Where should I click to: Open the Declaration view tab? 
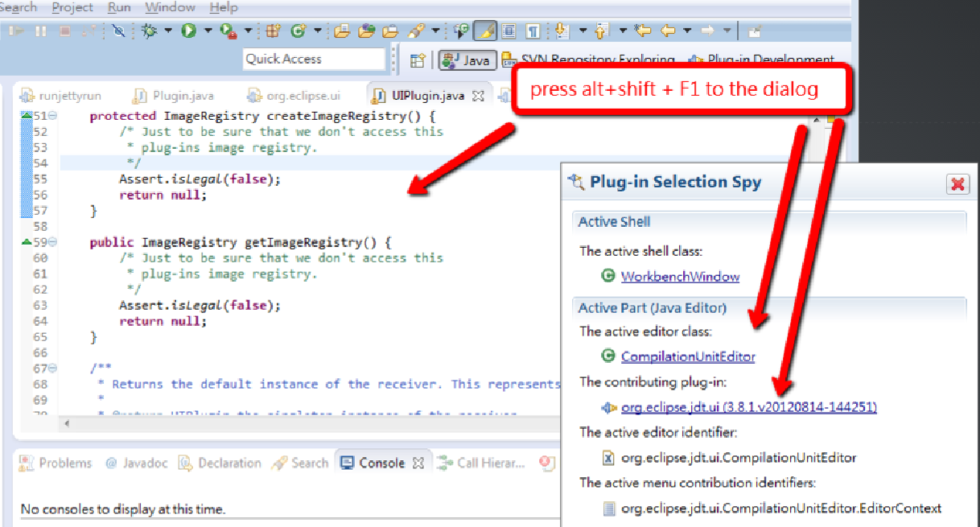[x=220, y=463]
